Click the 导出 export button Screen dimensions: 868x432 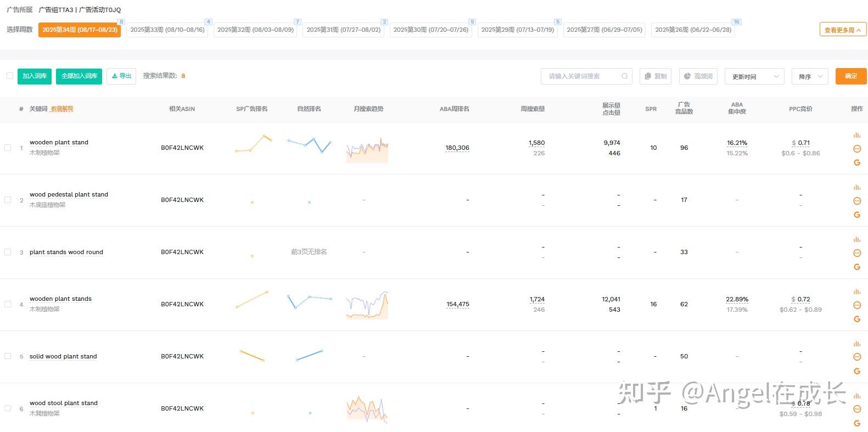point(121,76)
